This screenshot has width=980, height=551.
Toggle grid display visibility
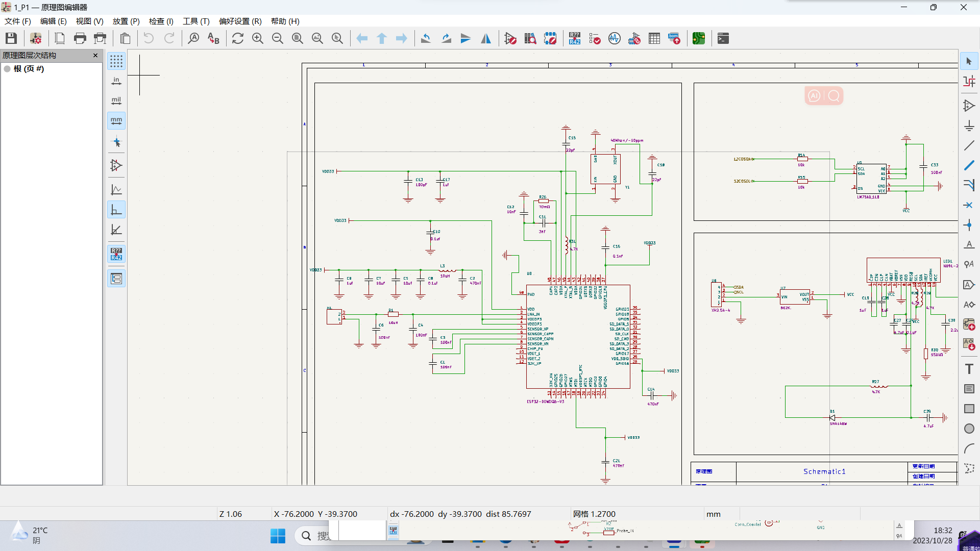pyautogui.click(x=116, y=61)
